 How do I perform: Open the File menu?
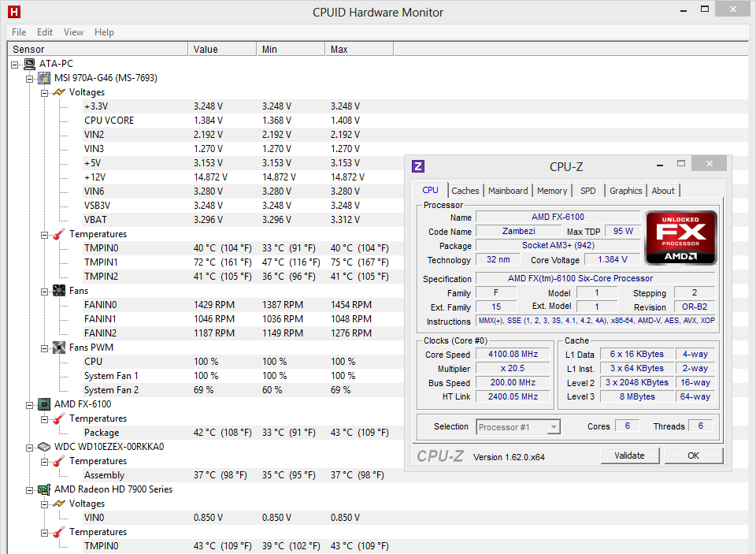tap(19, 32)
